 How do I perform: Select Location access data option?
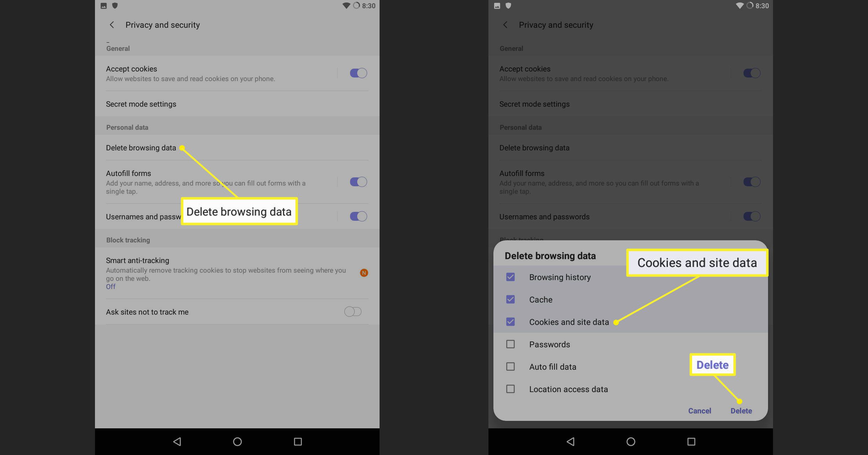click(x=509, y=389)
